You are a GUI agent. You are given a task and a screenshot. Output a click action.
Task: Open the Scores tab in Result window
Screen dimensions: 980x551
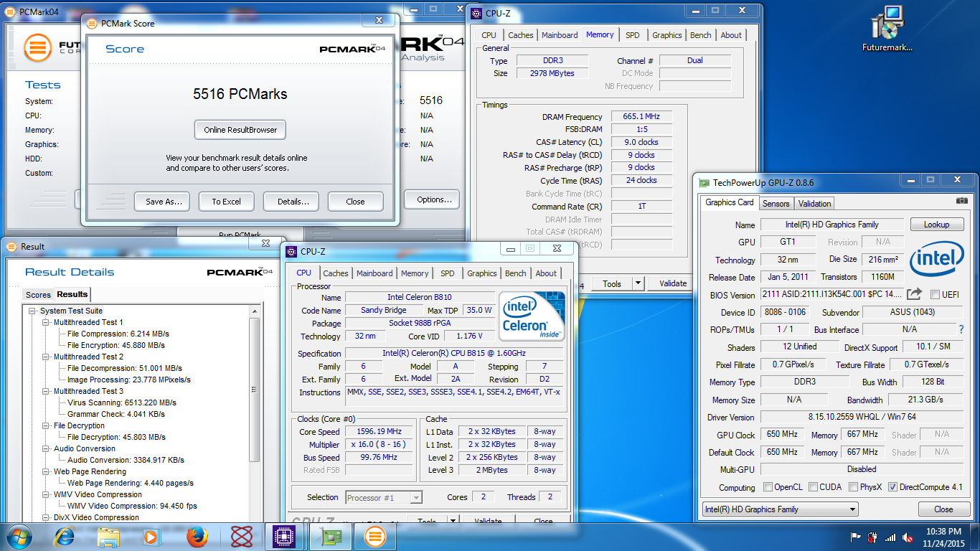tap(38, 295)
